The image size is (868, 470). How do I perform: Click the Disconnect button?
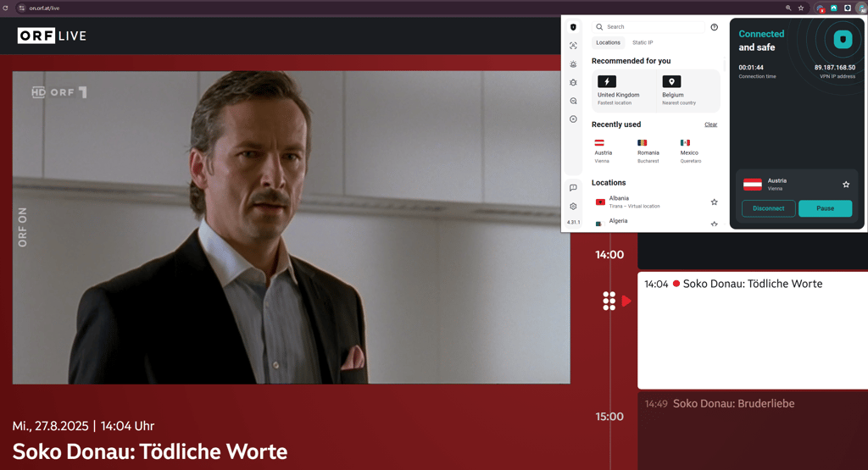[x=768, y=208]
